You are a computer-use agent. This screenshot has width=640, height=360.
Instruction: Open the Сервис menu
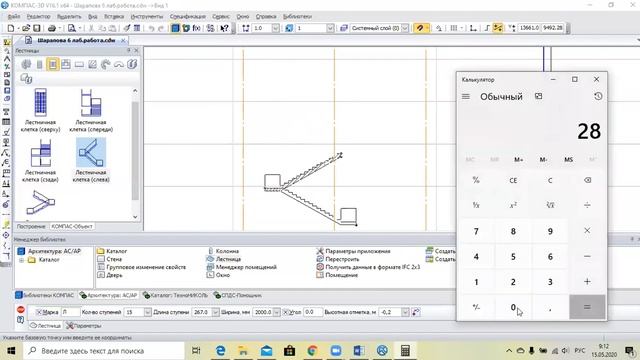click(x=221, y=17)
